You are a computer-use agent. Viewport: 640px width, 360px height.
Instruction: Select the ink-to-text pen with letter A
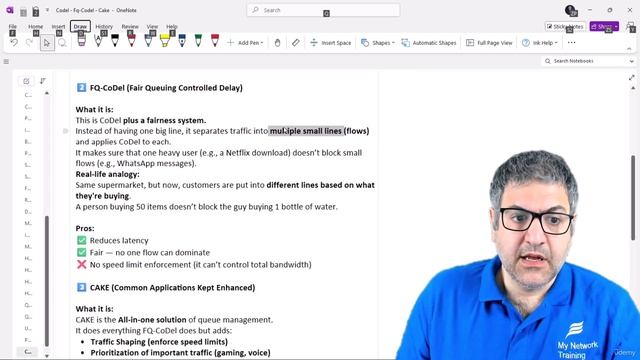(98, 41)
